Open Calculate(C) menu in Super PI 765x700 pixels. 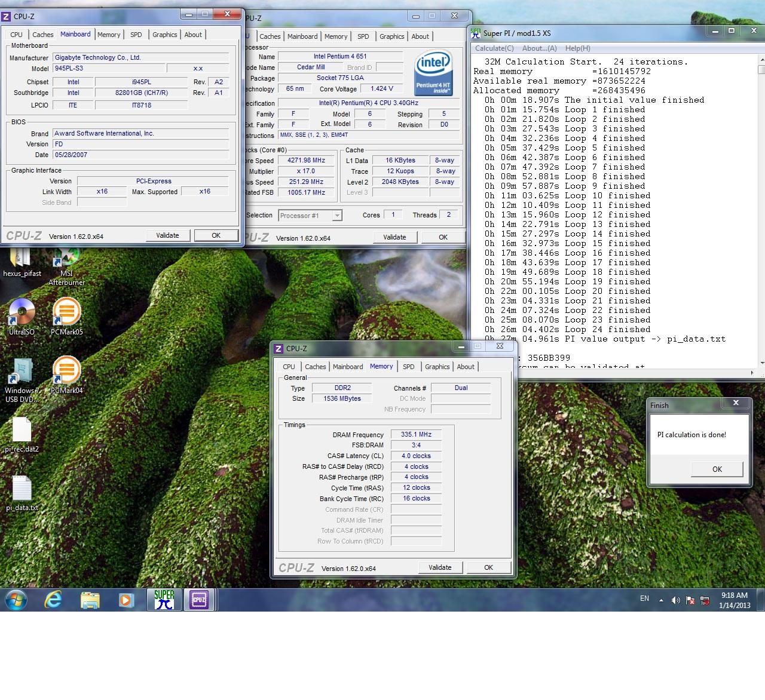[x=494, y=48]
